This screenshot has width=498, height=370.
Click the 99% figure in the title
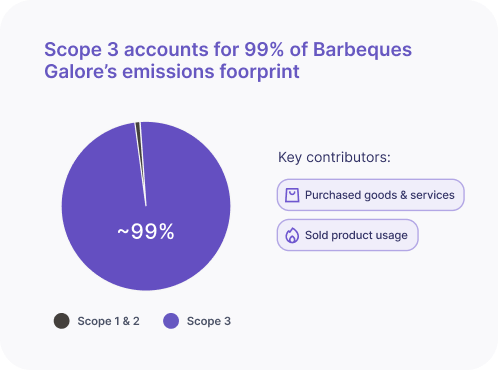pos(264,50)
